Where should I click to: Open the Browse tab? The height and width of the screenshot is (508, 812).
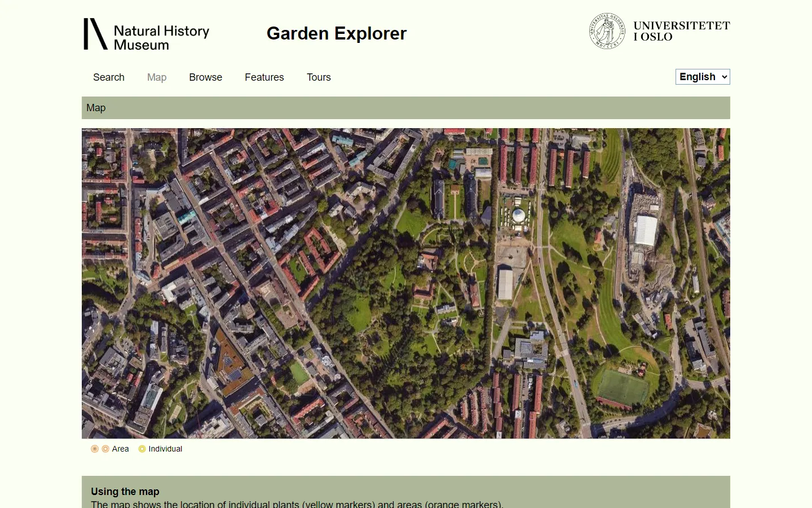coord(206,77)
